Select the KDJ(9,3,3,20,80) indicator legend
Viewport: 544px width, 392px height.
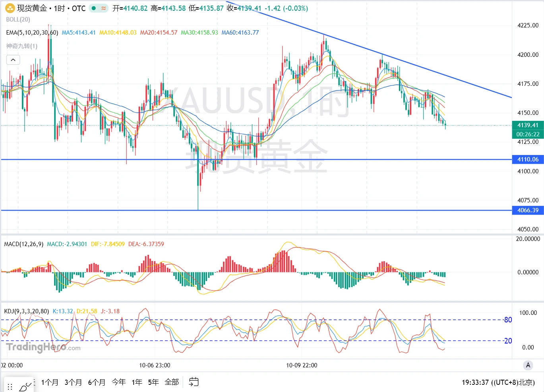tap(27, 311)
